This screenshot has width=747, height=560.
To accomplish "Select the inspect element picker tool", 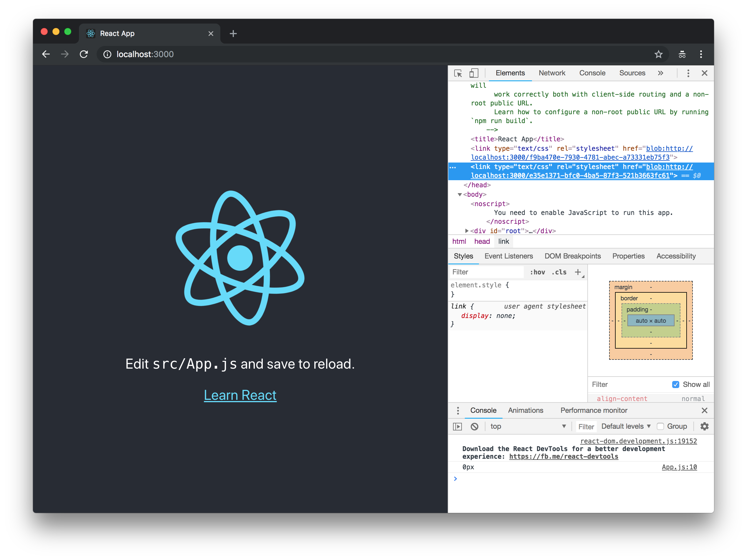I will click(458, 73).
